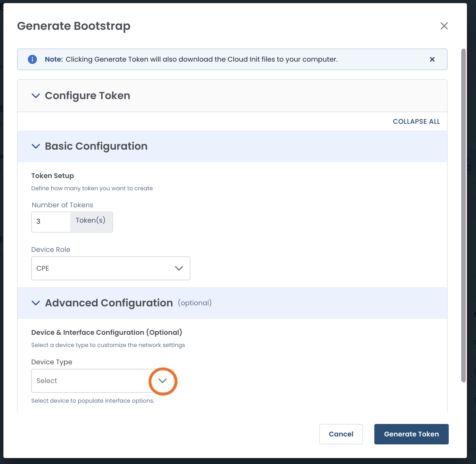
Task: Click the Cancel button
Action: pyautogui.click(x=341, y=434)
